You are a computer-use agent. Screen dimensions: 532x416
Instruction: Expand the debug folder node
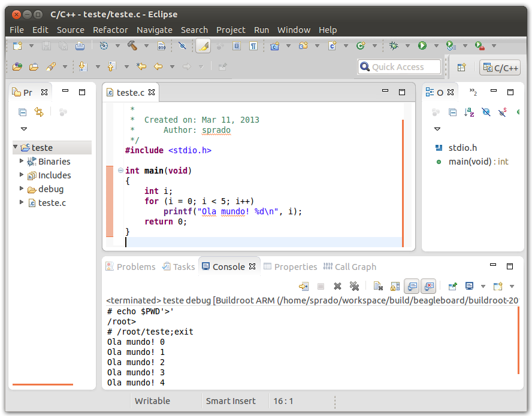(x=22, y=188)
